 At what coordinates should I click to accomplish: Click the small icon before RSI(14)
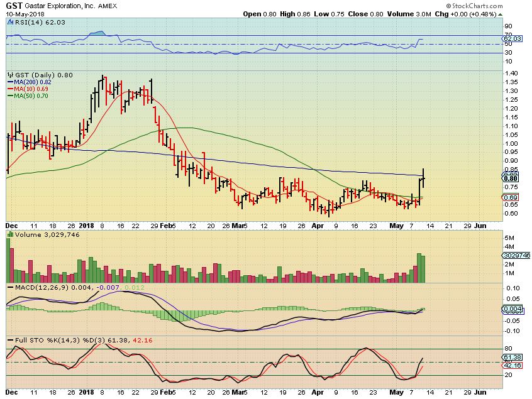9,23
